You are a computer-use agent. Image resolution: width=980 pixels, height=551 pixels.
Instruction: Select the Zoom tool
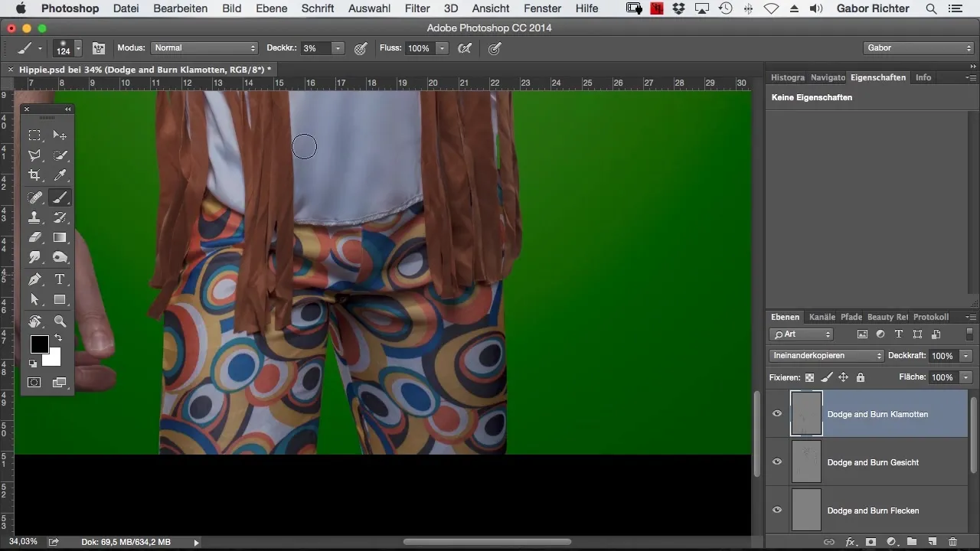coord(60,321)
